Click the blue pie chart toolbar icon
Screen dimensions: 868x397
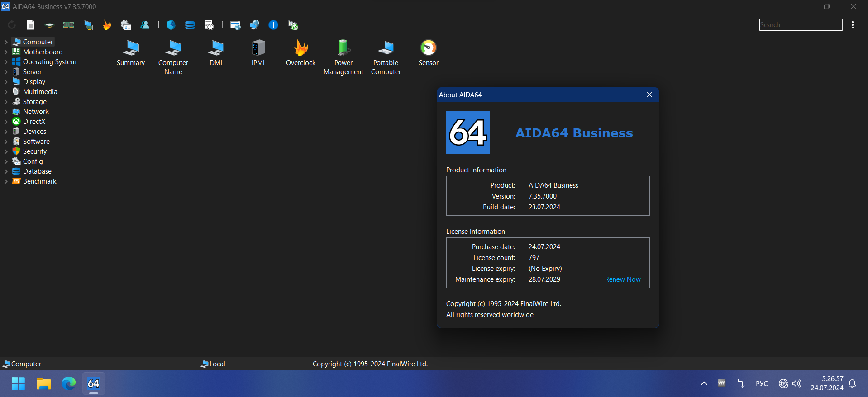pyautogui.click(x=171, y=25)
